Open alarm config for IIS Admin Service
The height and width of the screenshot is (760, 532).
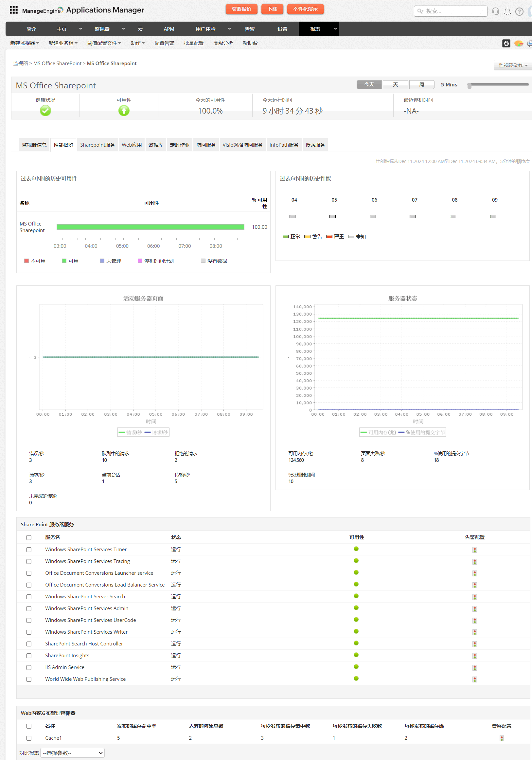(474, 668)
